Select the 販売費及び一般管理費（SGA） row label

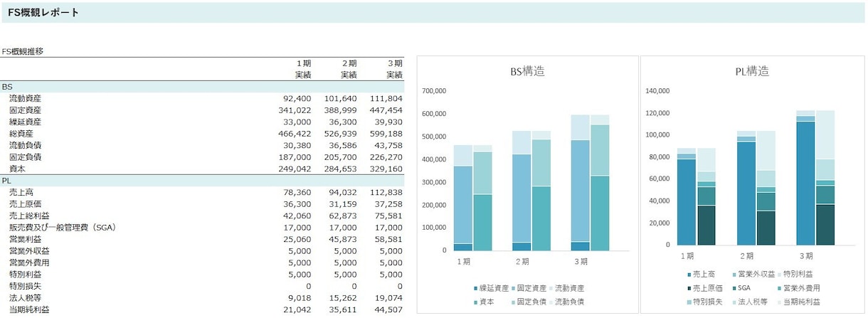coord(63,228)
